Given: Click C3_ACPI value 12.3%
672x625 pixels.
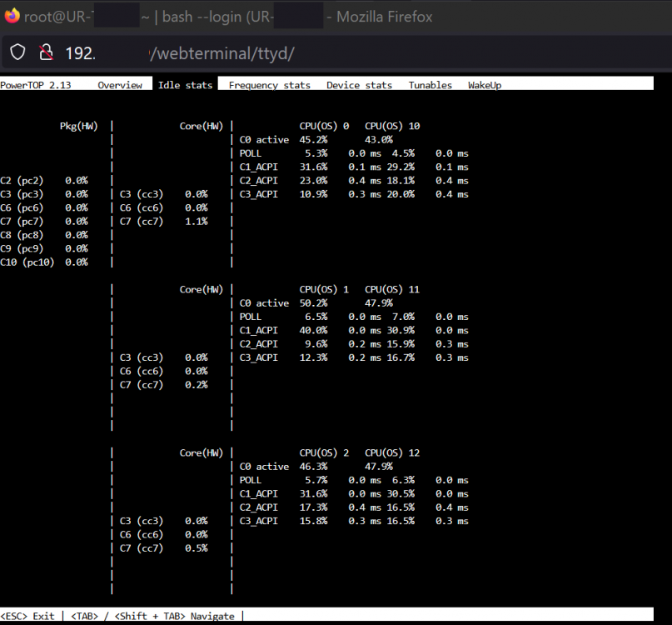Looking at the screenshot, I should tap(313, 357).
